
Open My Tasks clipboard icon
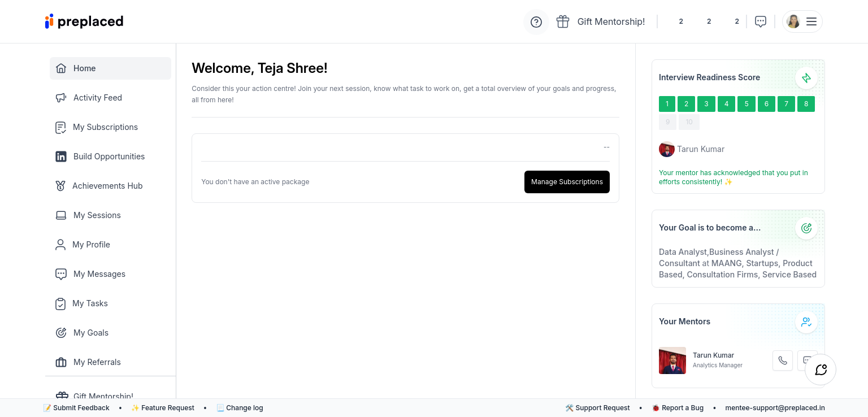click(x=60, y=303)
